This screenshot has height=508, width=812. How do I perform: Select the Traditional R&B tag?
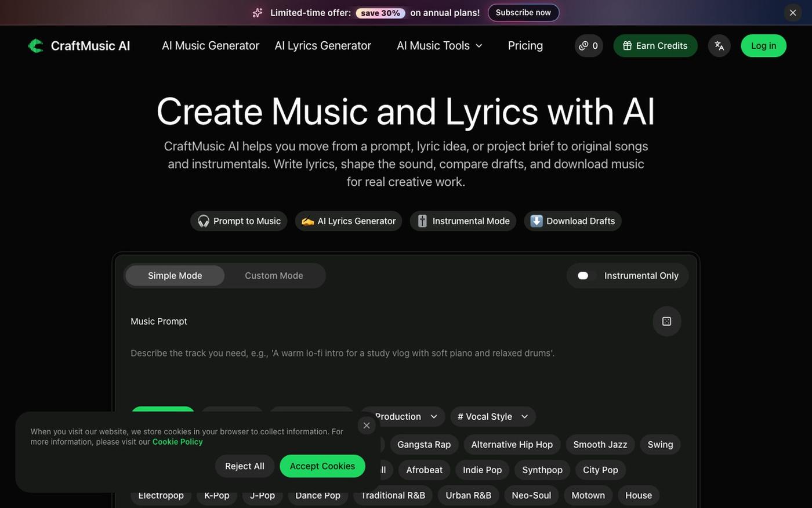tap(393, 495)
